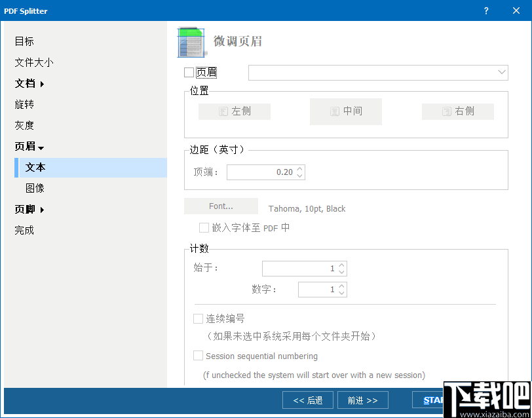
Task: Enable the 页眉 header checkbox
Action: [187, 72]
